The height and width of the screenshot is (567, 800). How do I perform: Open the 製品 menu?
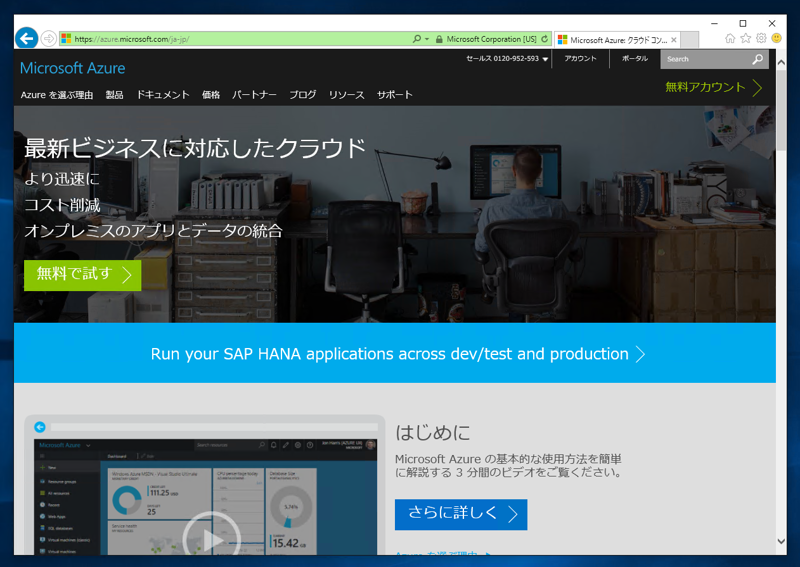click(114, 95)
